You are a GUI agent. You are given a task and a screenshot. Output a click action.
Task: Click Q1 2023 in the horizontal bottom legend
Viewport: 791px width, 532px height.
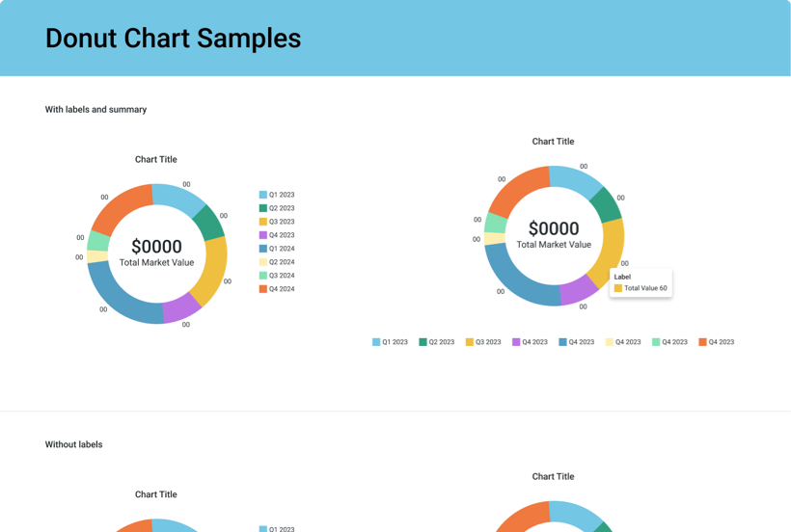pyautogui.click(x=390, y=342)
